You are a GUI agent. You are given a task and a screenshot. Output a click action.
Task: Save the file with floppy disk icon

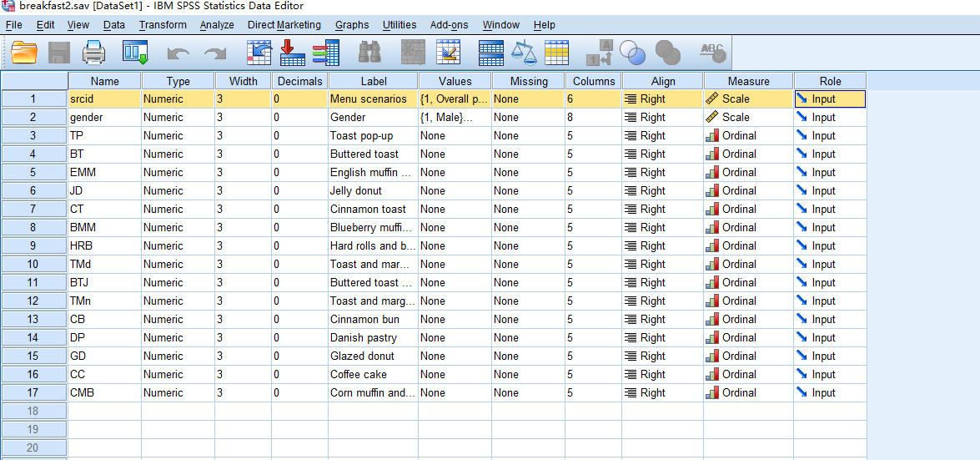(x=59, y=53)
